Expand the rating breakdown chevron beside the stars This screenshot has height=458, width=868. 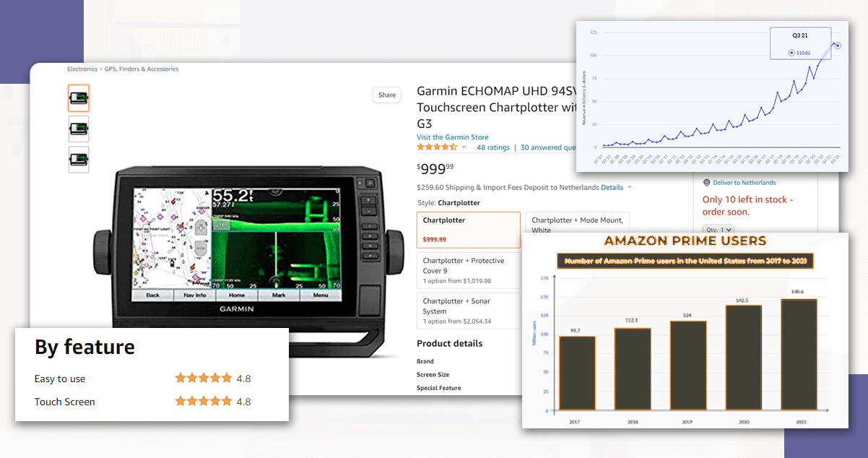[464, 147]
